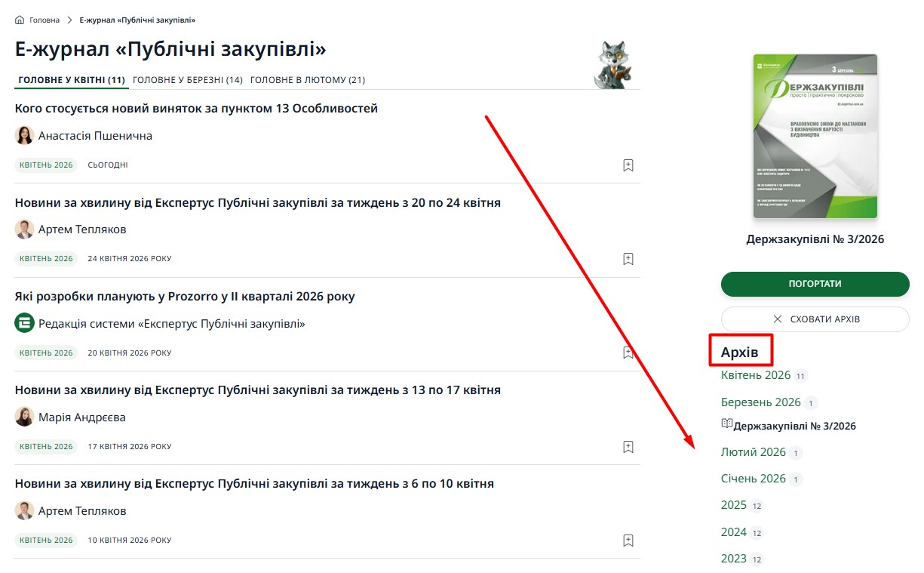Bookmark the article about пункт 13 Особливостей
The width and height of the screenshot is (924, 573).
coord(628,165)
